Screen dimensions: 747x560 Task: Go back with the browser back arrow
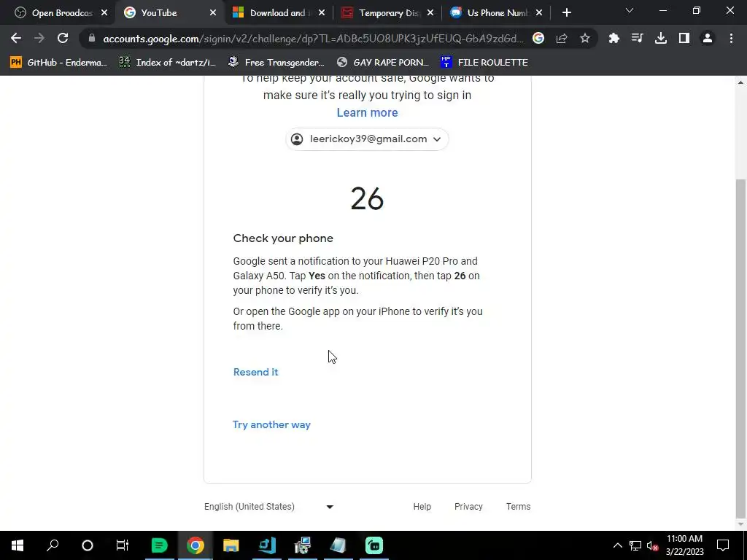16,39
